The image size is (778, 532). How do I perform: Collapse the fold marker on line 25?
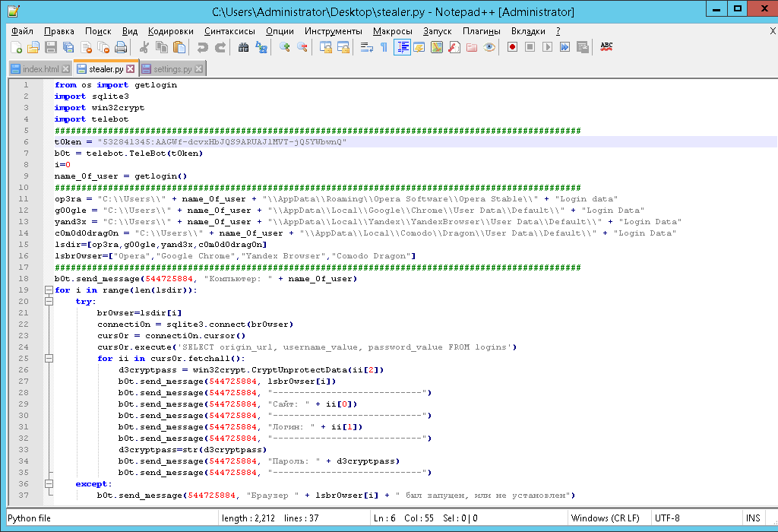point(49,358)
